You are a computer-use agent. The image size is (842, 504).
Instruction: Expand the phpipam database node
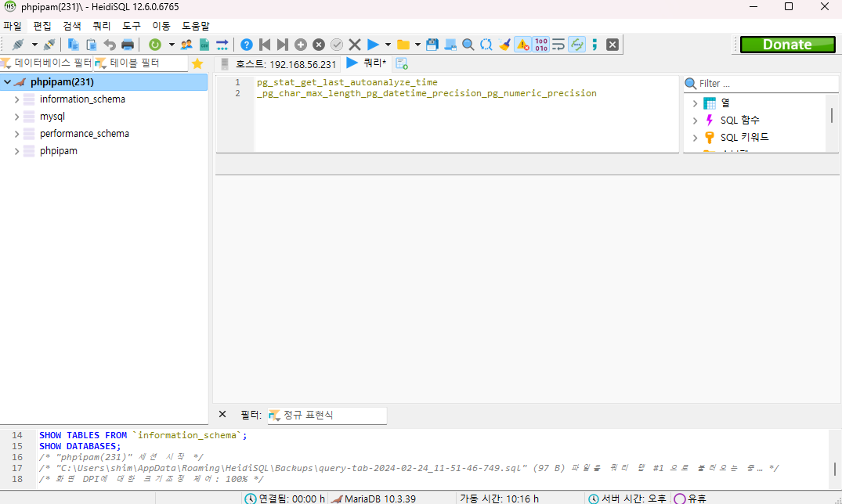[x=16, y=151]
